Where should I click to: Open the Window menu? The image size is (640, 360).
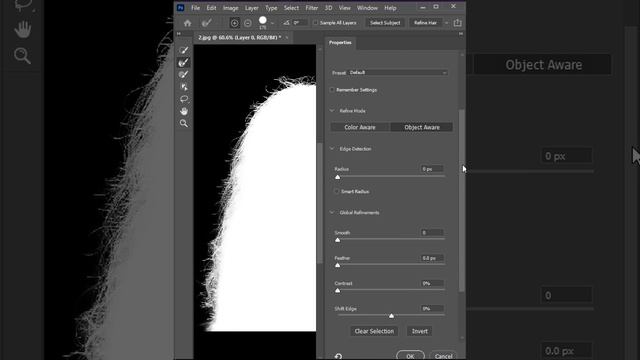[367, 8]
